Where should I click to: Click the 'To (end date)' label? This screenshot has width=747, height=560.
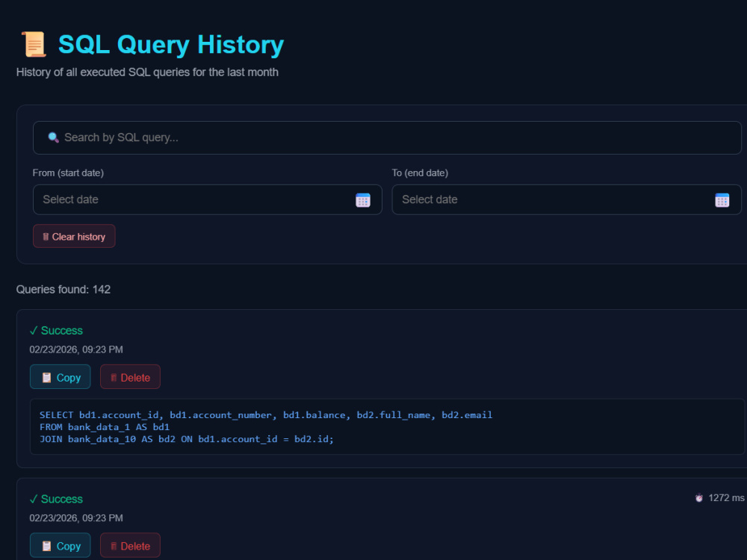tap(420, 173)
